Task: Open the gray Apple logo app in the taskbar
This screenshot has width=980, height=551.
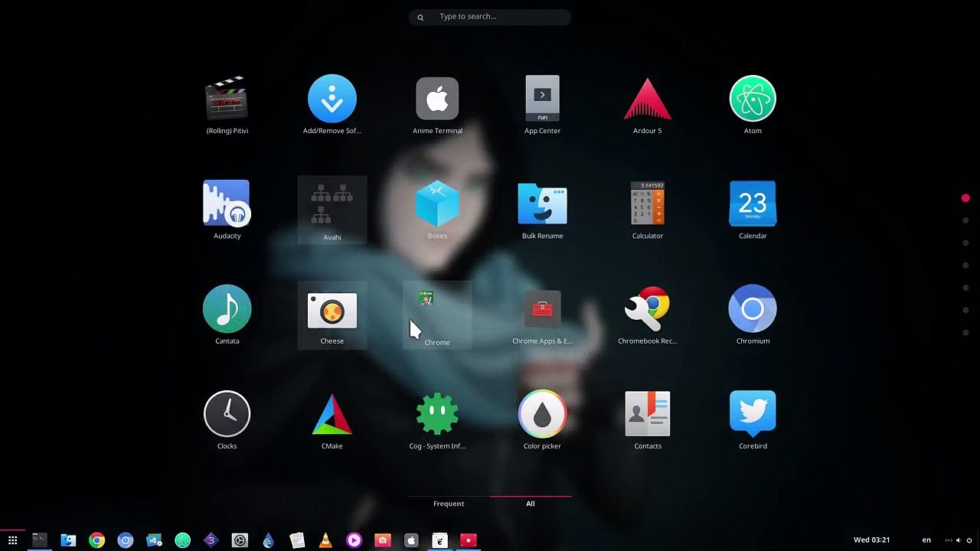Action: click(x=411, y=540)
